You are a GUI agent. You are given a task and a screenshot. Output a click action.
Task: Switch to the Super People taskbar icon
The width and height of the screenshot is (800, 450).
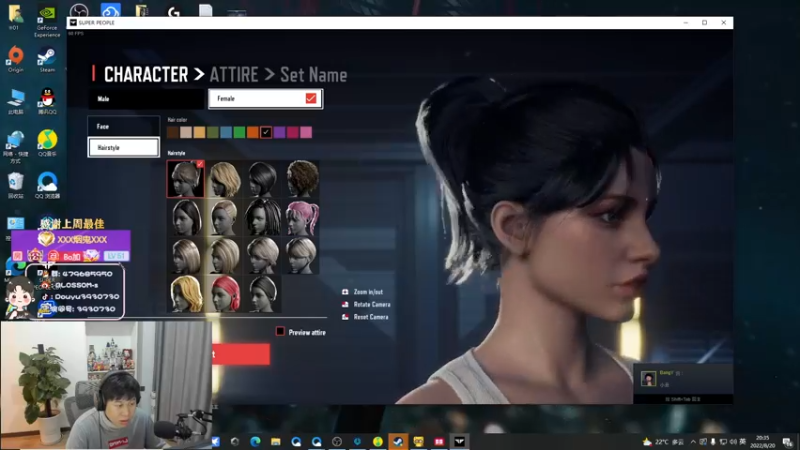click(459, 441)
